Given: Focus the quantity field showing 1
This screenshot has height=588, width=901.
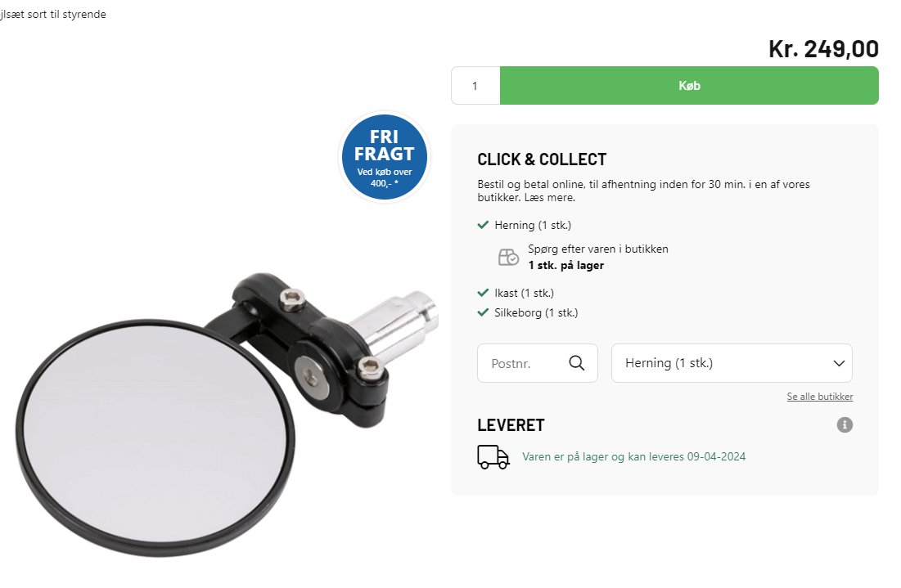Looking at the screenshot, I should click(475, 86).
